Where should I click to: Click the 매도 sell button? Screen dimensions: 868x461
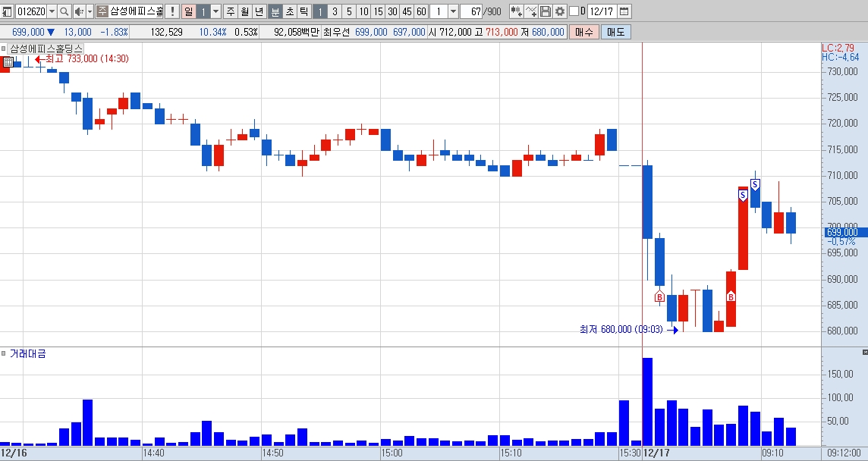[x=615, y=32]
